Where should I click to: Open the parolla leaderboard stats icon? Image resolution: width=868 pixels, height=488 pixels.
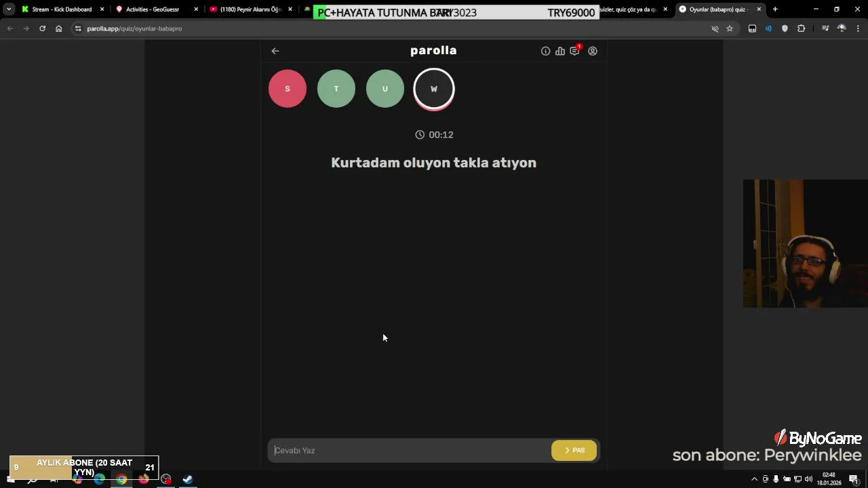pyautogui.click(x=560, y=51)
